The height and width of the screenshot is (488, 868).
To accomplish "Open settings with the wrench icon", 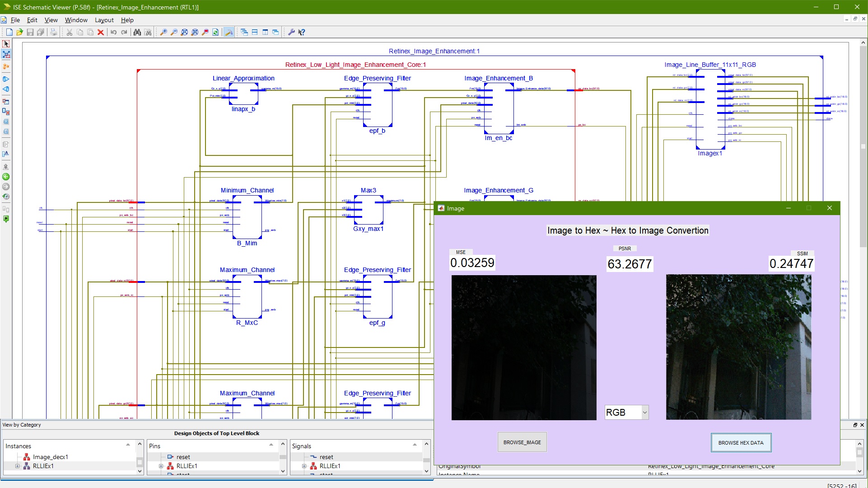I will 291,32.
